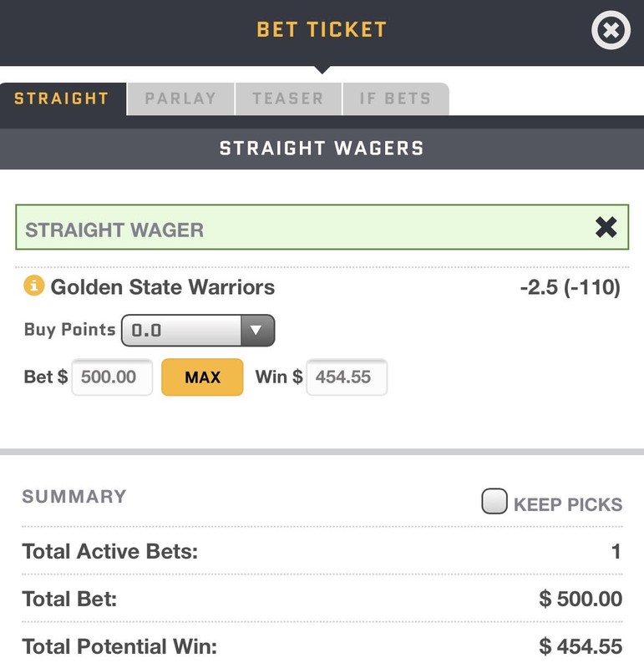Open info icon beside Golden State Warriors

[x=34, y=286]
